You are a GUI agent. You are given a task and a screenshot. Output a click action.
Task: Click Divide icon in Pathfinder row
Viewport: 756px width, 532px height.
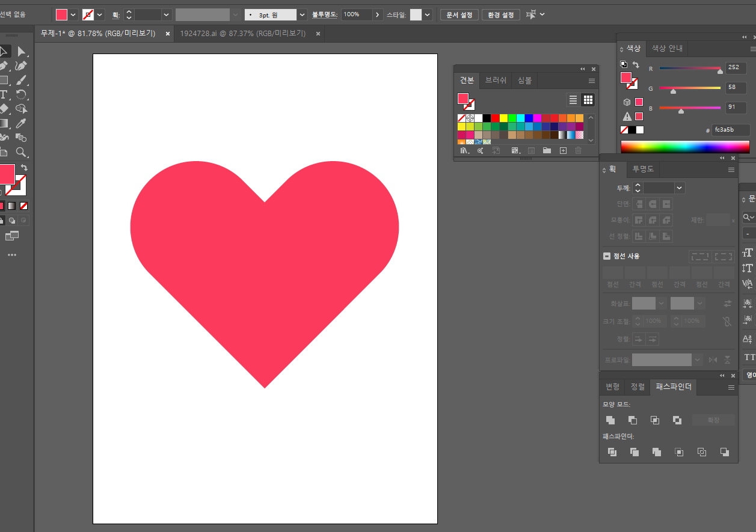(x=612, y=452)
